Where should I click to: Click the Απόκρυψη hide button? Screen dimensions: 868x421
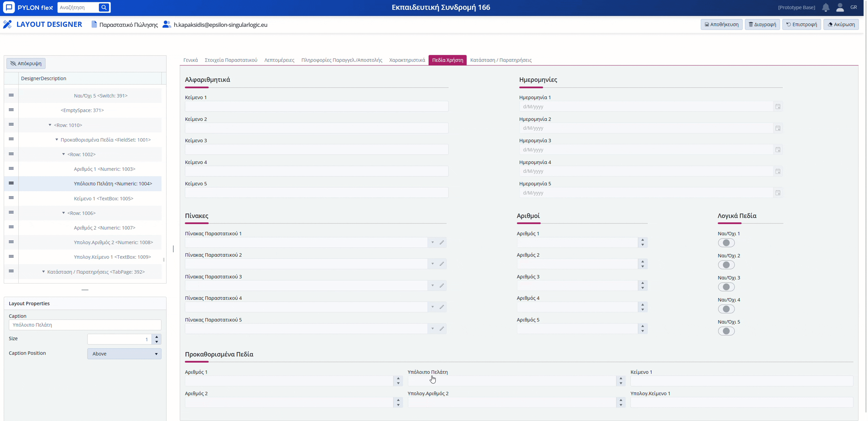[x=26, y=63]
